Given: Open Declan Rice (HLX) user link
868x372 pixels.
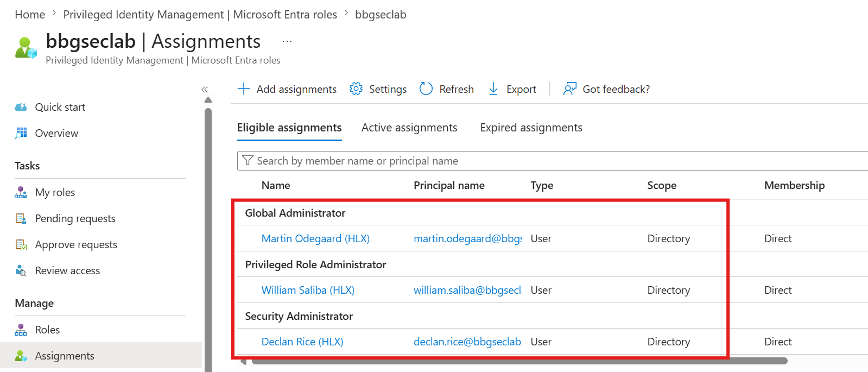Looking at the screenshot, I should click(302, 342).
